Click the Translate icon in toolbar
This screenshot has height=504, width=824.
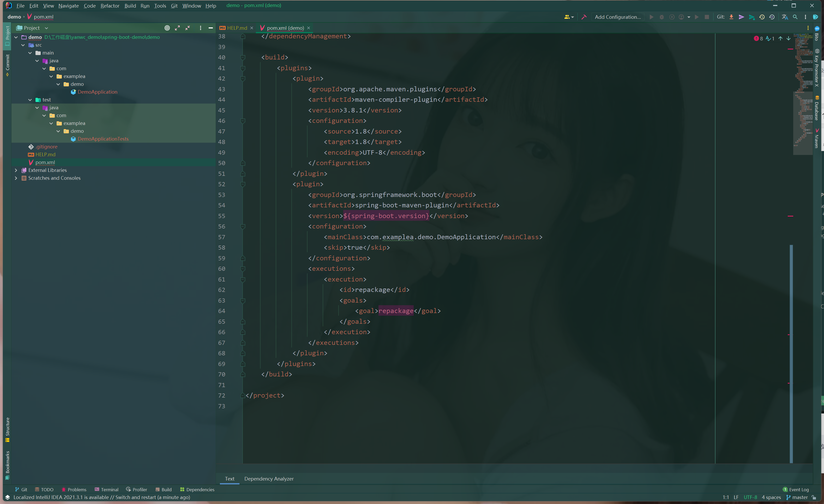785,17
